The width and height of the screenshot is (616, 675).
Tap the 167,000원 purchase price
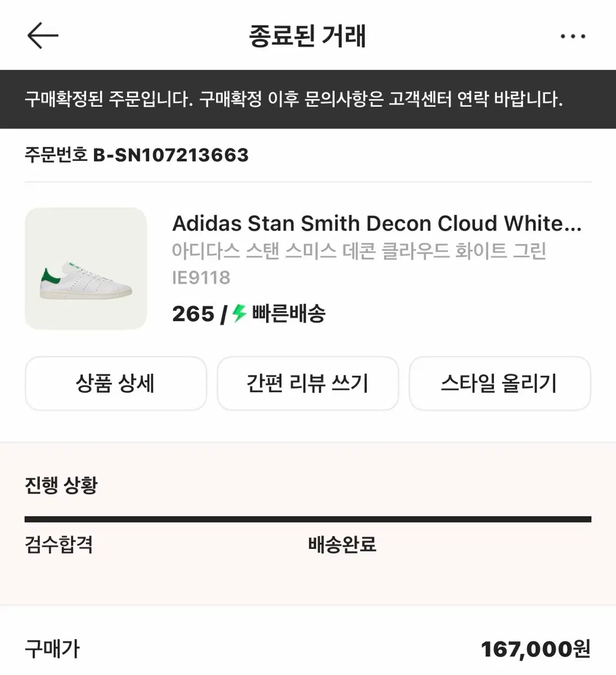point(535,649)
